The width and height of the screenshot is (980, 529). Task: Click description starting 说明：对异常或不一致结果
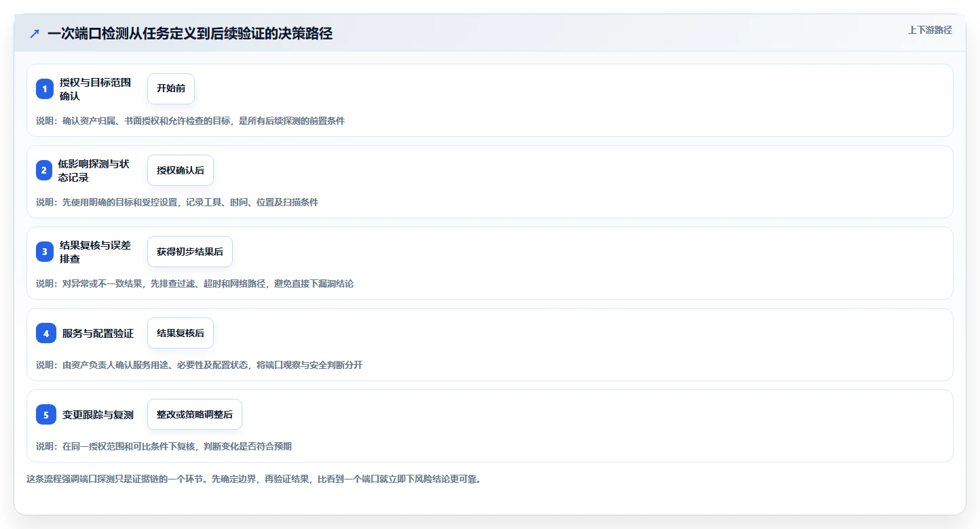click(195, 283)
